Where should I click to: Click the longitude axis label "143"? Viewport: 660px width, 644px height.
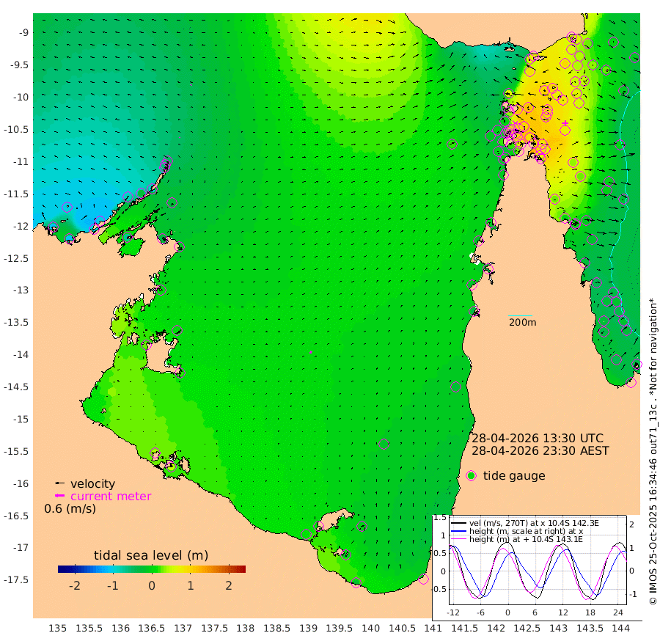point(559,629)
